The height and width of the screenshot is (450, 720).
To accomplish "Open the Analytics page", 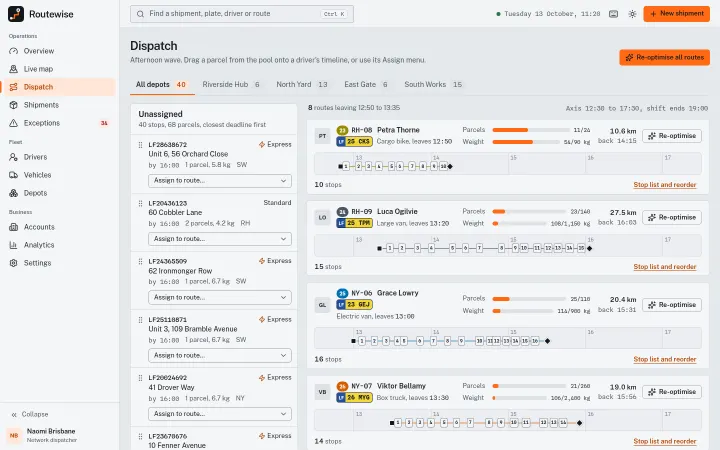I will pos(59,245).
